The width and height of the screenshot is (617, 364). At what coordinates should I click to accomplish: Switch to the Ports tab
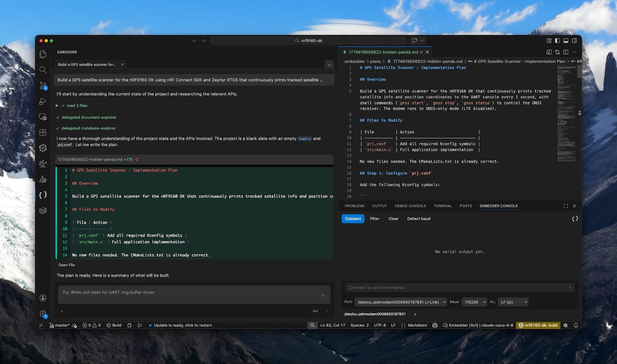[466, 206]
